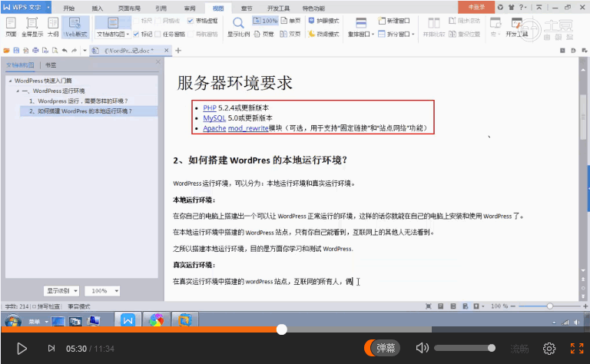Click the 文档结构图 document map icon
This screenshot has height=364, width=590.
click(112, 23)
